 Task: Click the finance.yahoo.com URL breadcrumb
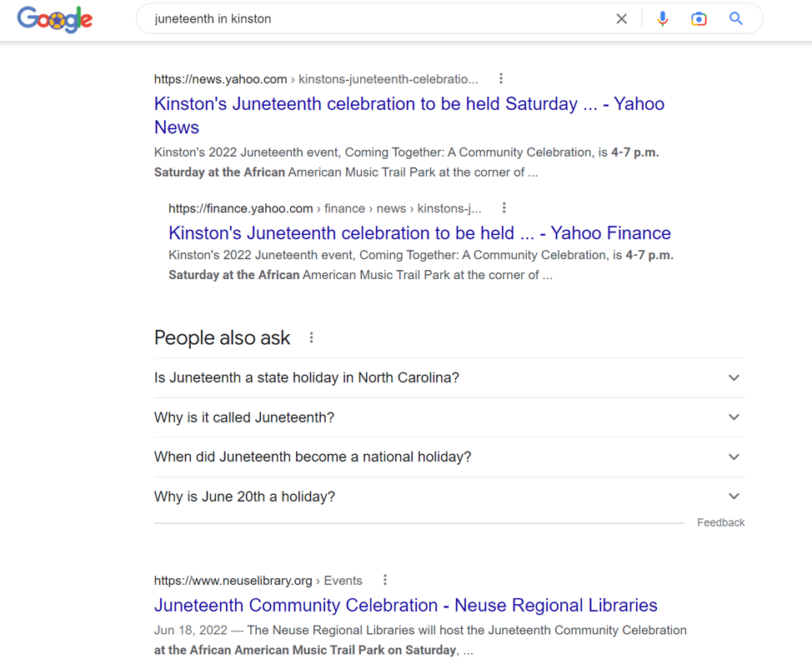click(x=324, y=208)
